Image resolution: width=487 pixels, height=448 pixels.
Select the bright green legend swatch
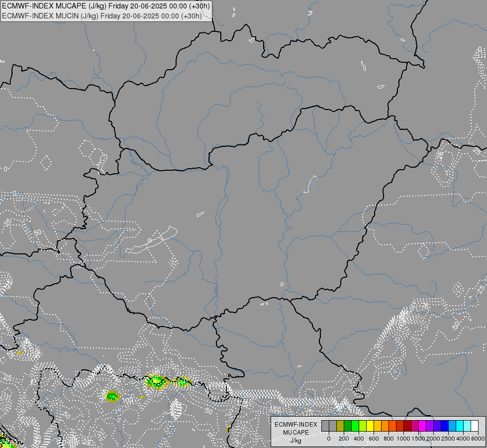[x=355, y=426]
